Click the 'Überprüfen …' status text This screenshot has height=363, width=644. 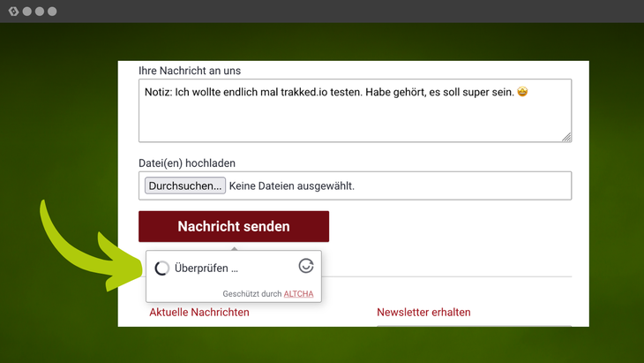(206, 268)
